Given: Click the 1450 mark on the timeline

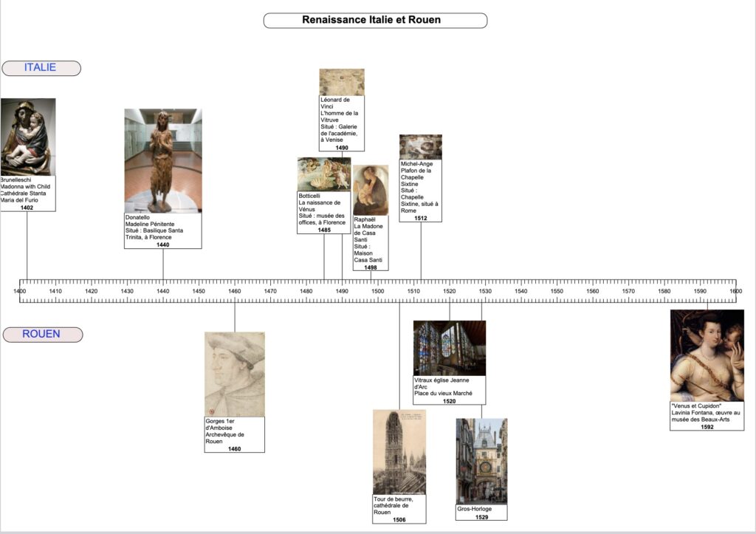Looking at the screenshot, I should click(199, 291).
